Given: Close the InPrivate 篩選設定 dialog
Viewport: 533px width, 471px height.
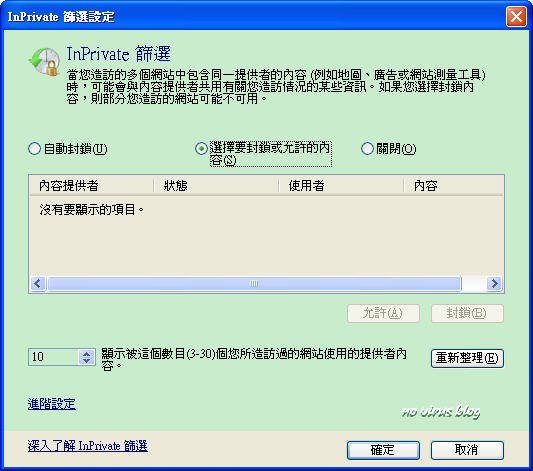Looking at the screenshot, I should pyautogui.click(x=516, y=16).
